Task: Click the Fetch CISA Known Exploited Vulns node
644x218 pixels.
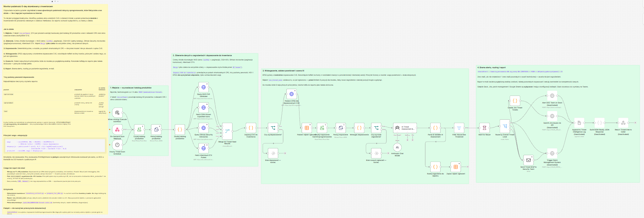Action: pyautogui.click(x=203, y=108)
